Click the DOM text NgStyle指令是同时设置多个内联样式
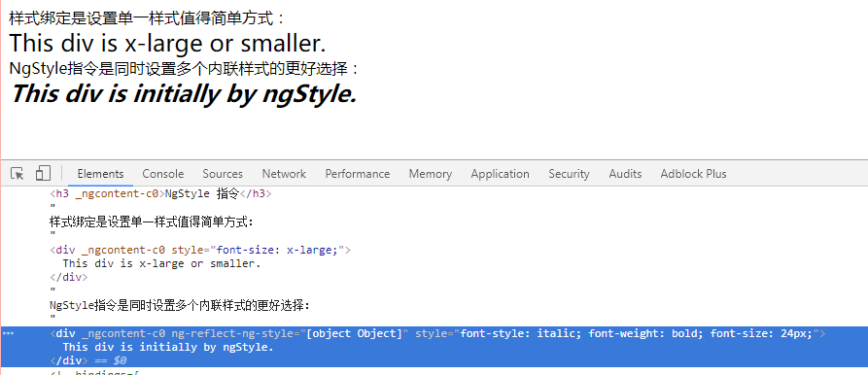Screen dimensions: 868x375 pos(180,305)
